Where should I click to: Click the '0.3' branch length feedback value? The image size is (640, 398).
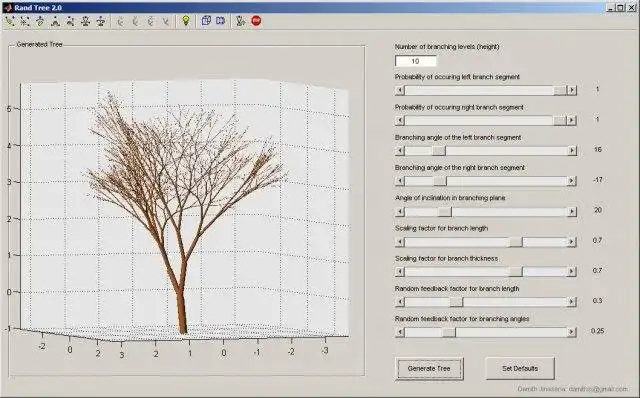[x=597, y=301]
